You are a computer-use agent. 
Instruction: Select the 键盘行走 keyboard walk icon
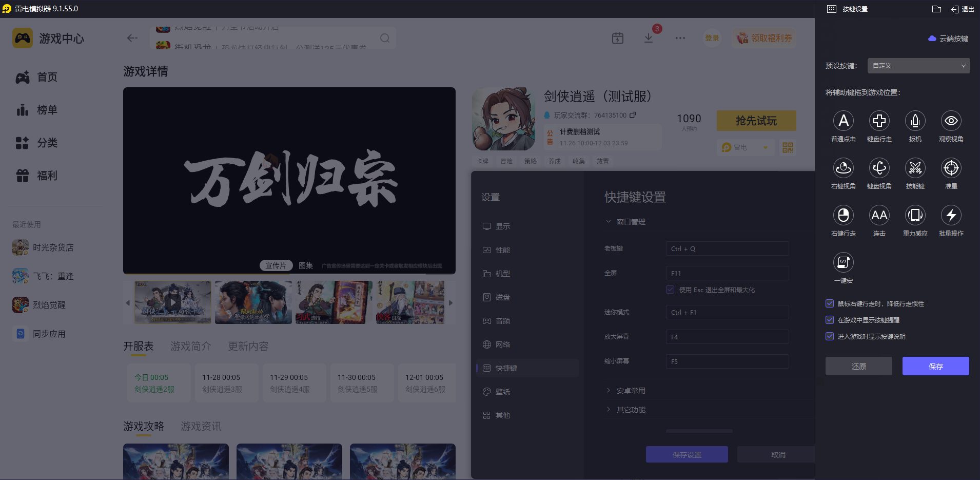[x=879, y=122]
